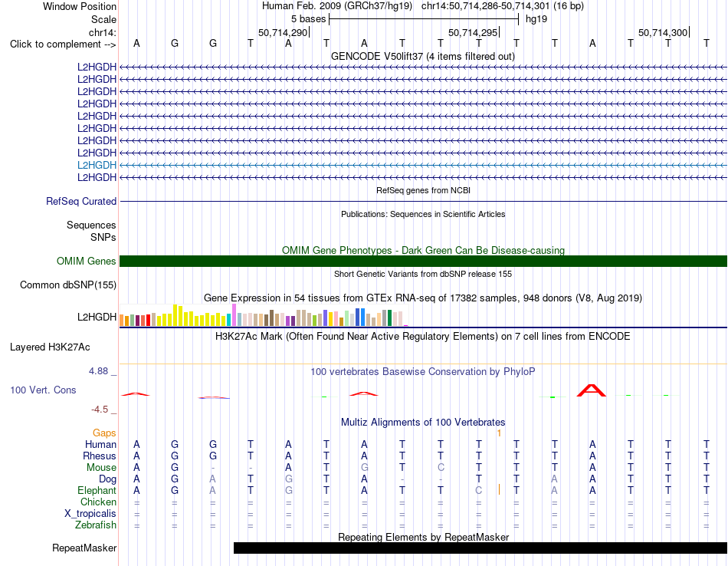Click the orange insertion bar in Elephant row

coord(499,489)
